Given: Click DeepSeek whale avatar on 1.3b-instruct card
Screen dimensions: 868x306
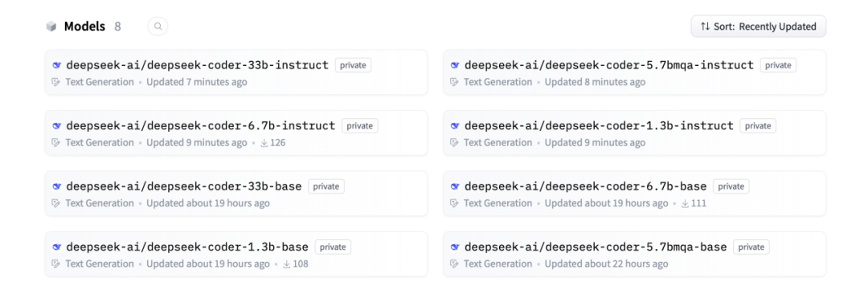Looking at the screenshot, I should pos(455,126).
